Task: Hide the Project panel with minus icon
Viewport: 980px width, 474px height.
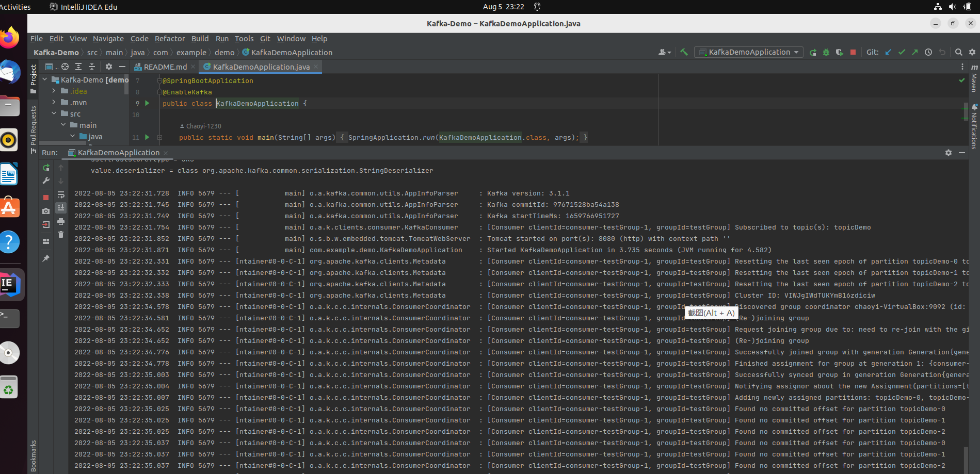Action: point(122,67)
